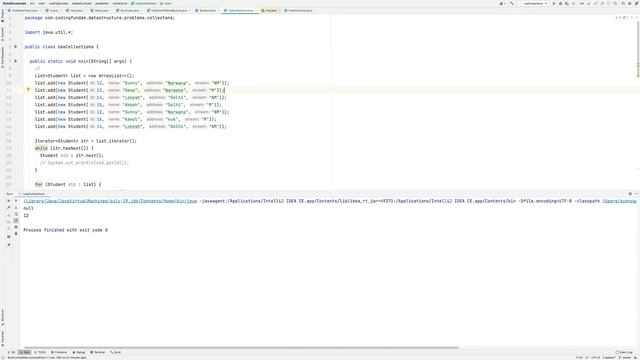
Task: Hide the Run tool window
Action: tap(636, 194)
